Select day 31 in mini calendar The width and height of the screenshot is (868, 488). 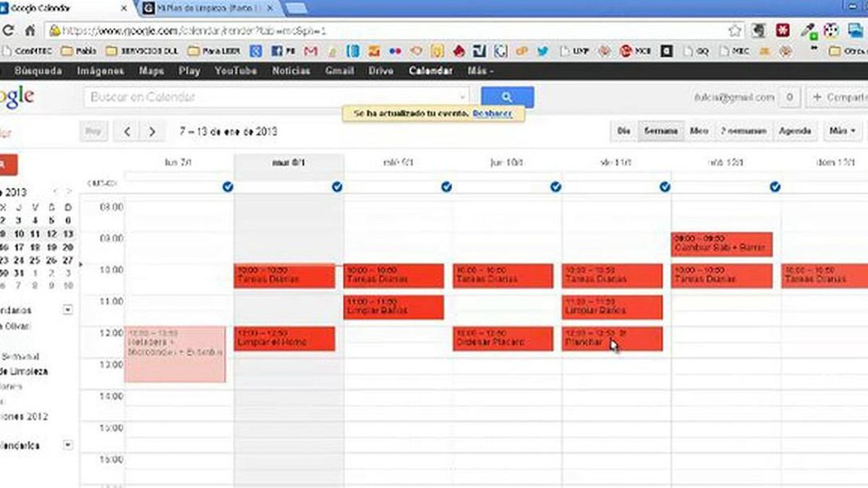pyautogui.click(x=18, y=273)
